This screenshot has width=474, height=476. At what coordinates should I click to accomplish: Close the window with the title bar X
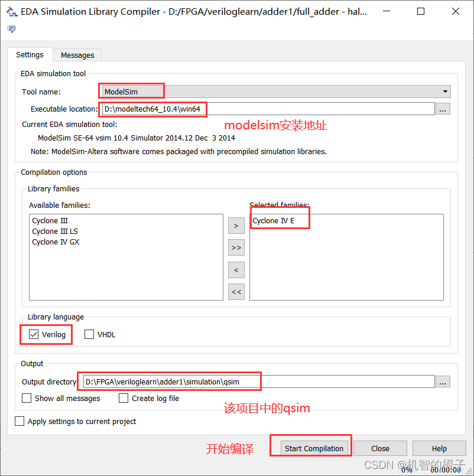(456, 12)
